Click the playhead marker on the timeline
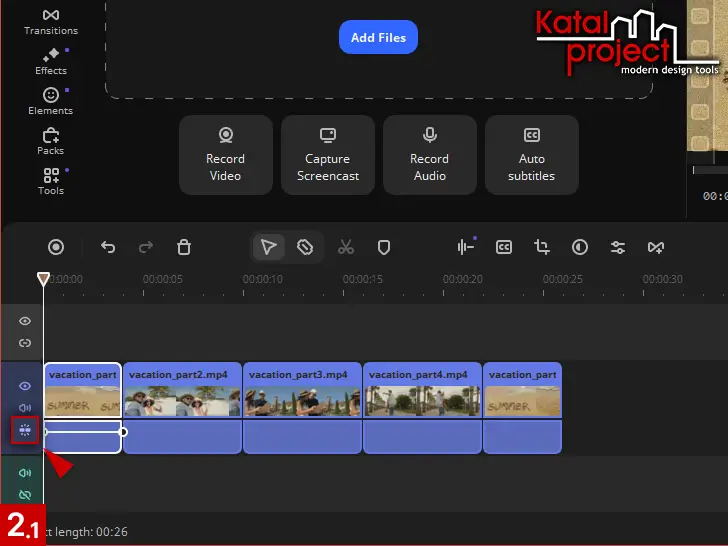The image size is (728, 546). pos(43,280)
